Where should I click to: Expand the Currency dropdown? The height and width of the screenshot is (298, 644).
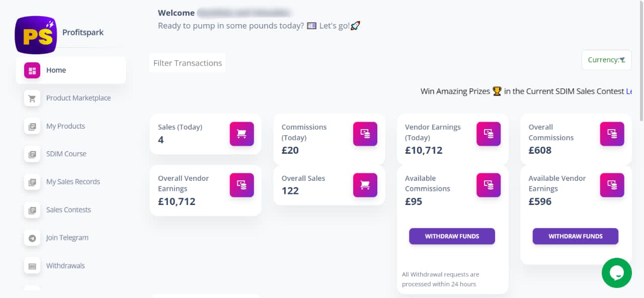[x=606, y=60]
